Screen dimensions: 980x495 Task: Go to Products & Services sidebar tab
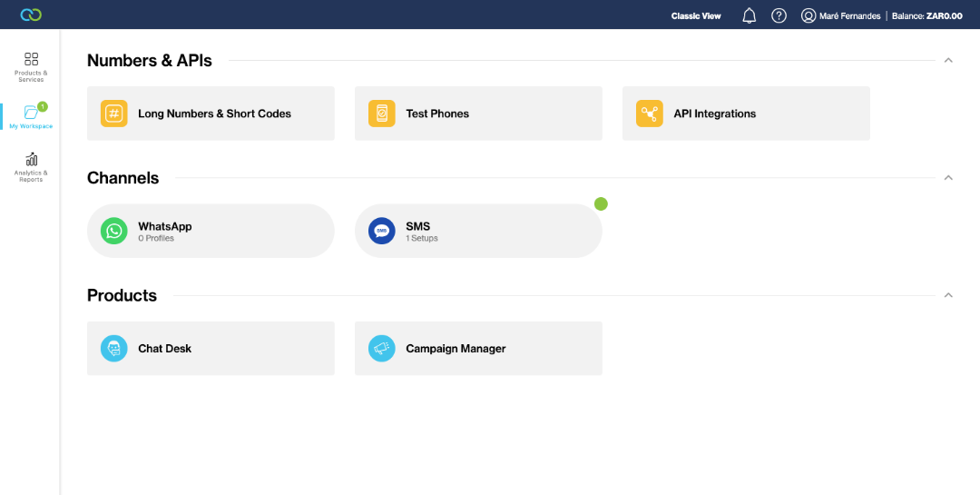point(31,67)
